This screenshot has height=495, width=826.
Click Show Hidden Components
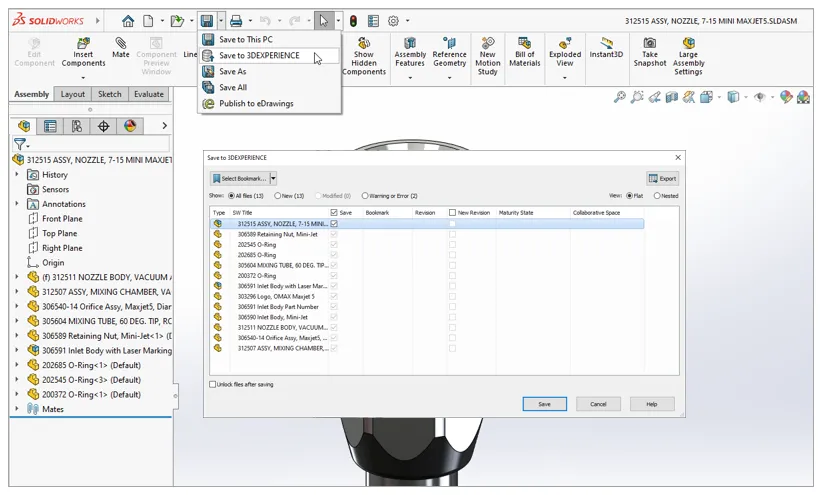tap(364, 56)
